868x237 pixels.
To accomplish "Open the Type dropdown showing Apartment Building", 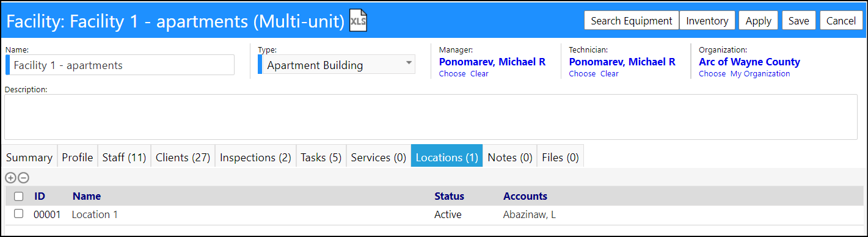I will point(337,65).
